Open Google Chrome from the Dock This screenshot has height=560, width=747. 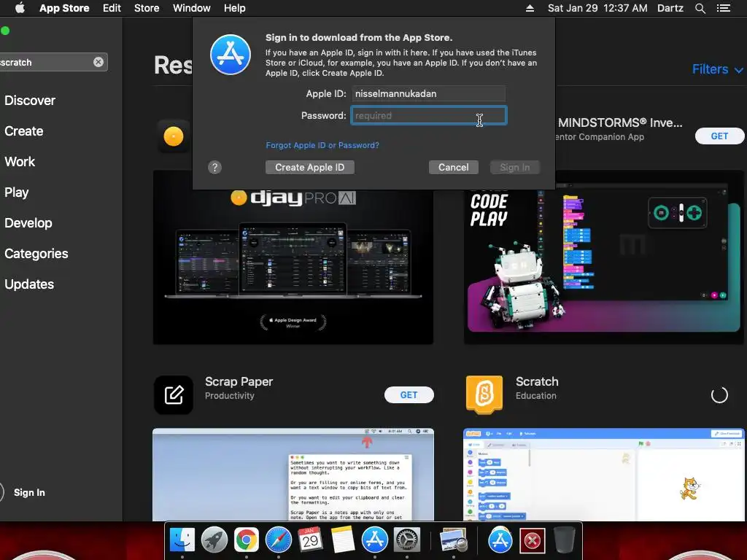coord(246,540)
